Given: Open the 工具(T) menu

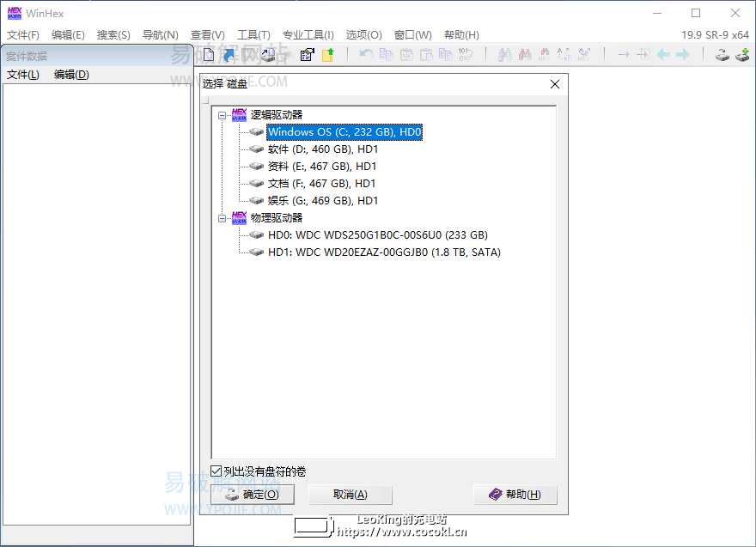Looking at the screenshot, I should [x=253, y=34].
